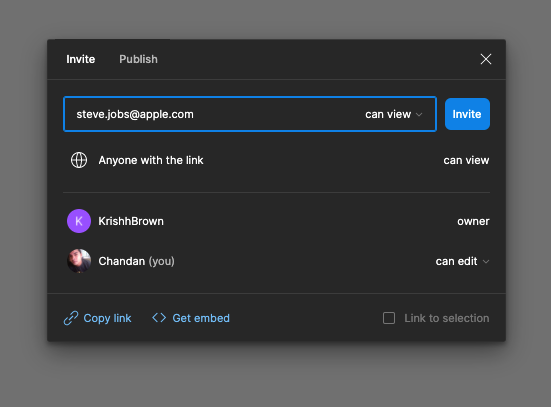Click the Anyone with the link text
Image resolution: width=551 pixels, height=407 pixels.
[151, 160]
